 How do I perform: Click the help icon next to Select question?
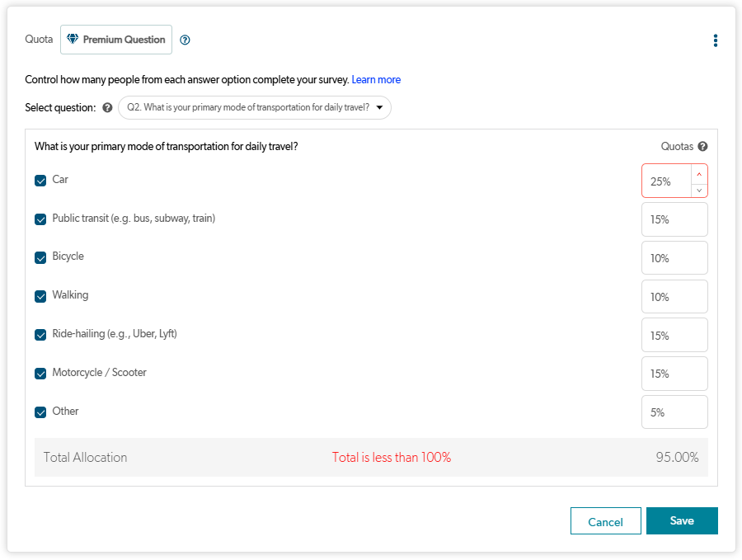pos(107,108)
